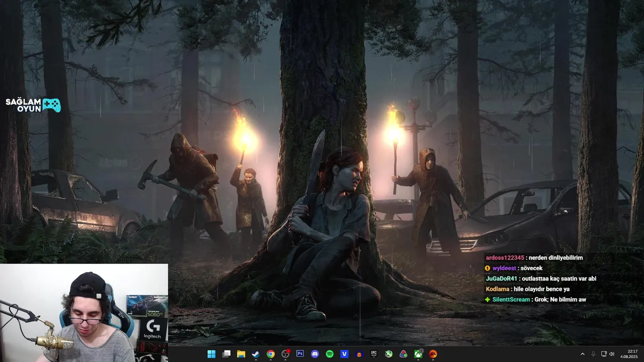The image size is (644, 362).
Task: Click the message "nerden dinliyebilirim"
Action: click(x=555, y=257)
